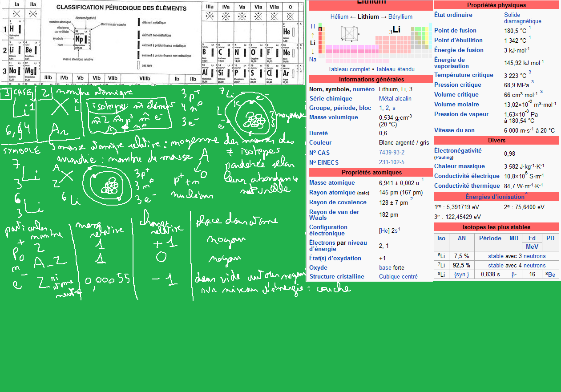The width and height of the screenshot is (561, 392).
Task: Click the Période isotope column header
Action: 490,238
